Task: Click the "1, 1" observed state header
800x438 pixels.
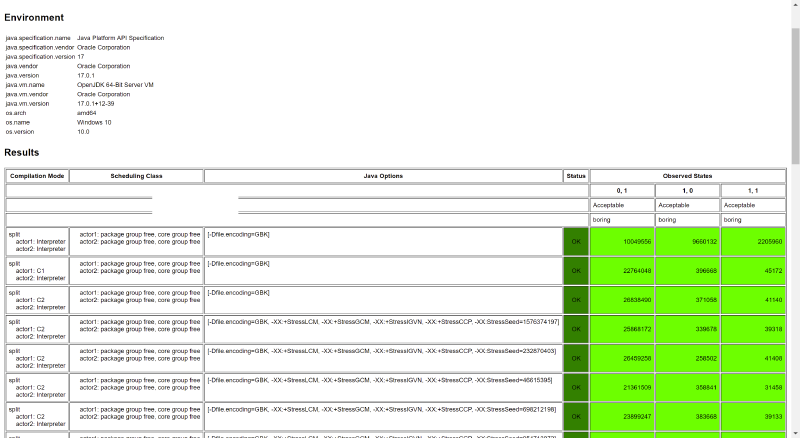Action: click(x=753, y=190)
